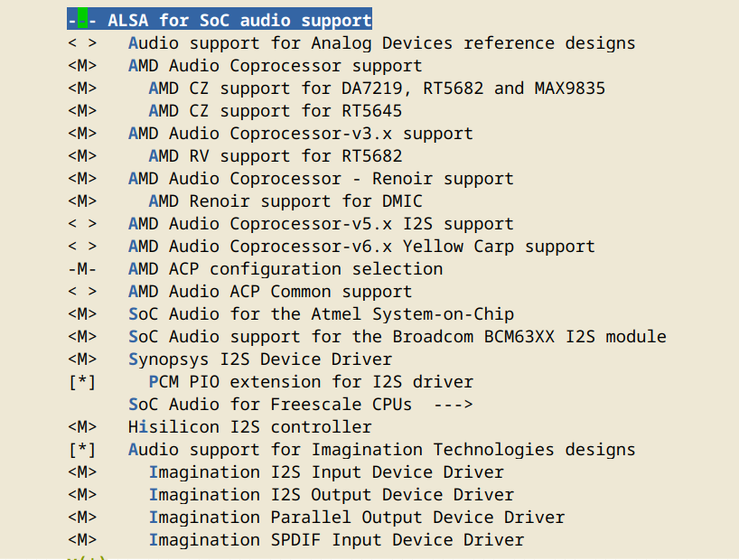Choose the AMD Audio Coprocessor-v3.x support option

(300, 134)
